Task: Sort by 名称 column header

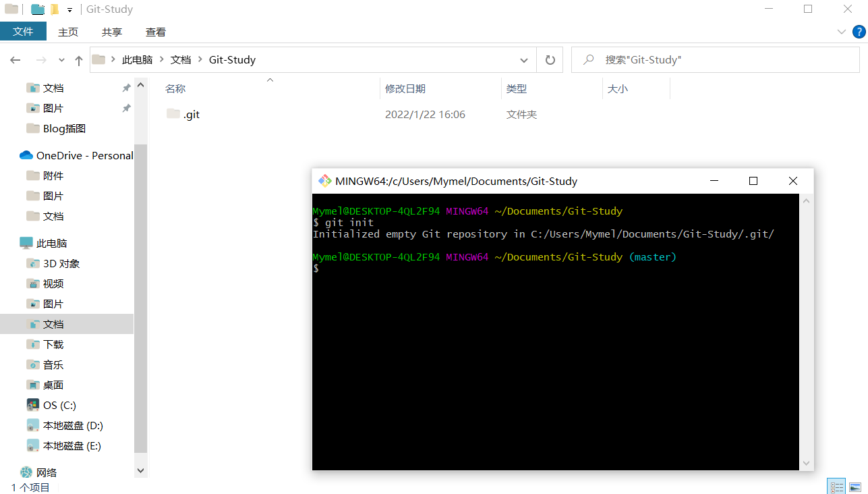Action: coord(175,88)
